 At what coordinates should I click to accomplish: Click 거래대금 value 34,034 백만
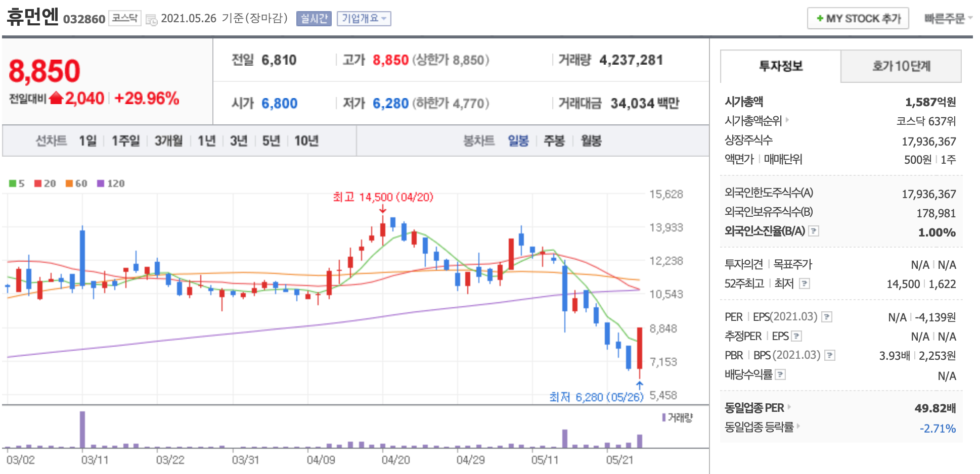point(645,104)
